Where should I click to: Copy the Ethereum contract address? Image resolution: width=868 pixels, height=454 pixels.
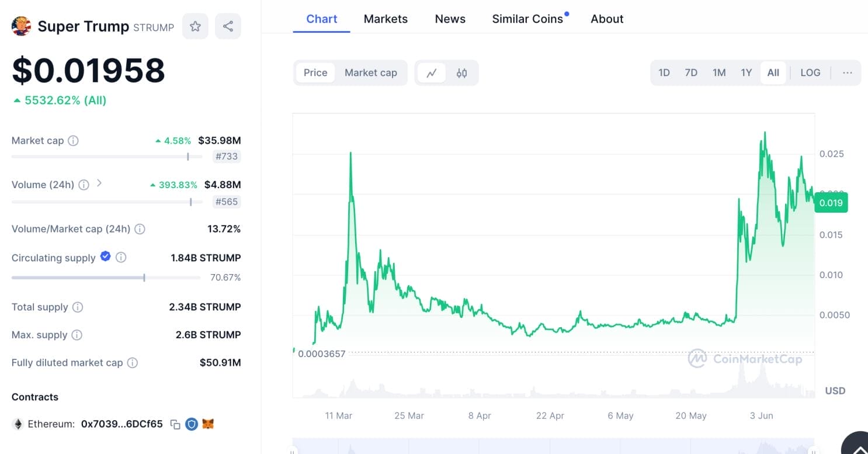pyautogui.click(x=175, y=424)
